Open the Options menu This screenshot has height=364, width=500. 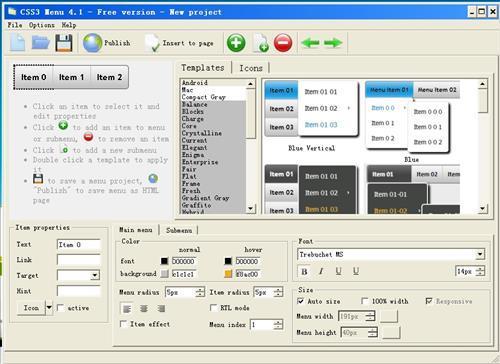(42, 25)
